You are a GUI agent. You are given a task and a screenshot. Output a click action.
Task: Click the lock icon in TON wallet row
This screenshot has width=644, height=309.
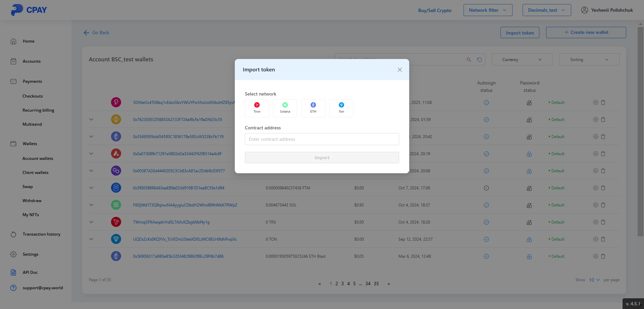(x=529, y=239)
